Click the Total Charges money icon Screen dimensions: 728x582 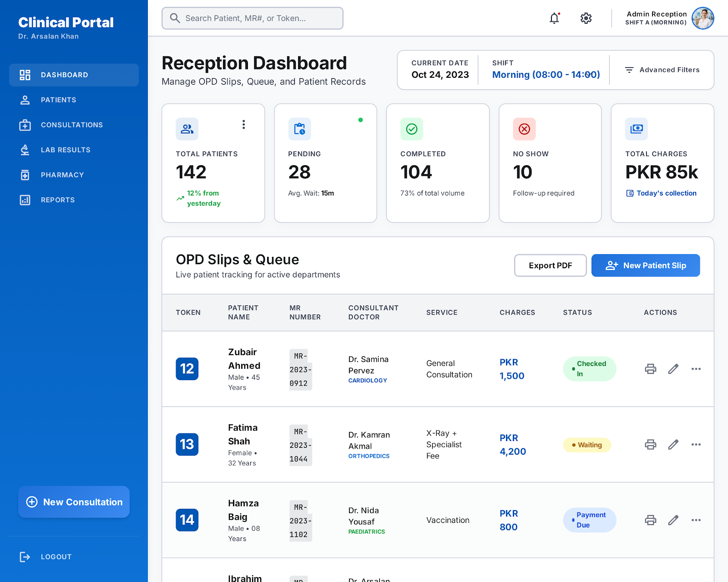click(x=637, y=129)
